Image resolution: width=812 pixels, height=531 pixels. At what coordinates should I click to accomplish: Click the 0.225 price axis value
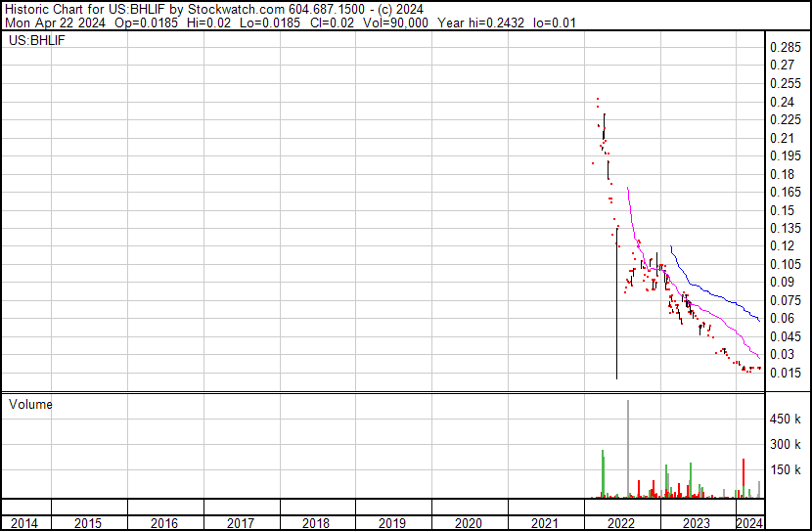tap(786, 120)
